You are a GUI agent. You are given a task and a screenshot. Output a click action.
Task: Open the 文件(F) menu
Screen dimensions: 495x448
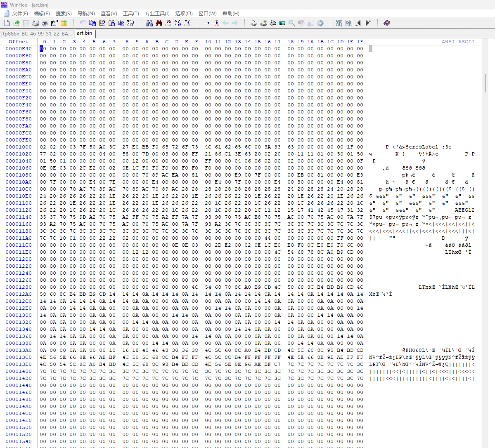(20, 13)
